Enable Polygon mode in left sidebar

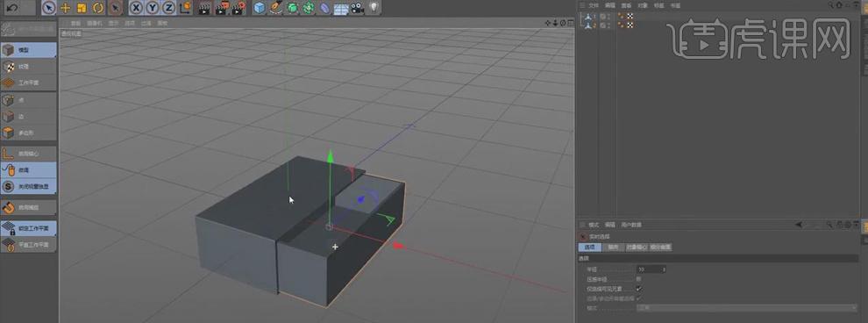coord(28,133)
